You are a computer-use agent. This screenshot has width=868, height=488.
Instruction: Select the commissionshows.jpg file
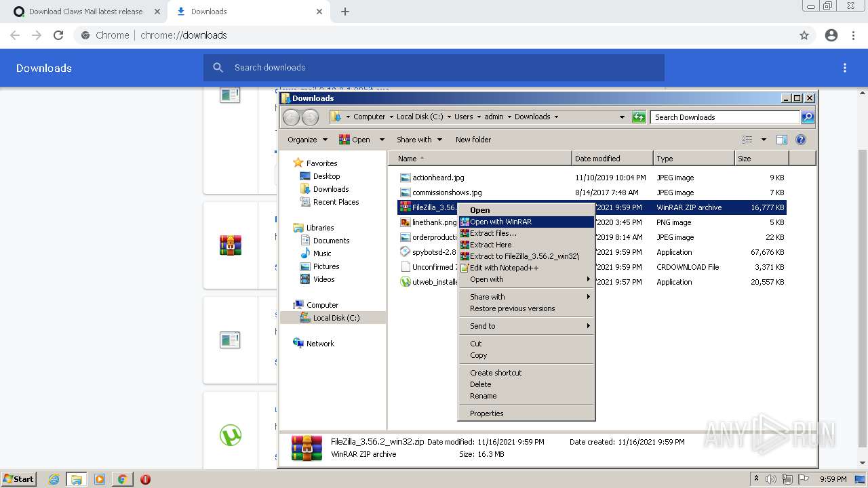coord(447,192)
